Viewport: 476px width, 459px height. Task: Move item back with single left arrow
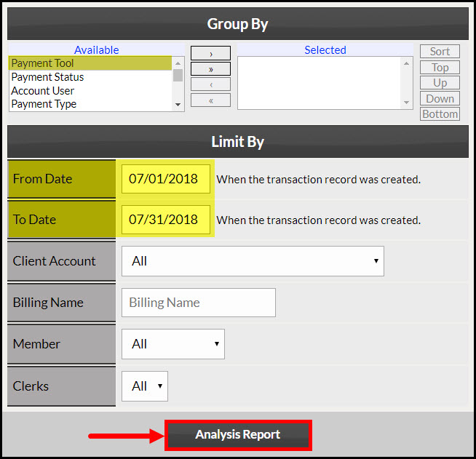pyautogui.click(x=210, y=84)
